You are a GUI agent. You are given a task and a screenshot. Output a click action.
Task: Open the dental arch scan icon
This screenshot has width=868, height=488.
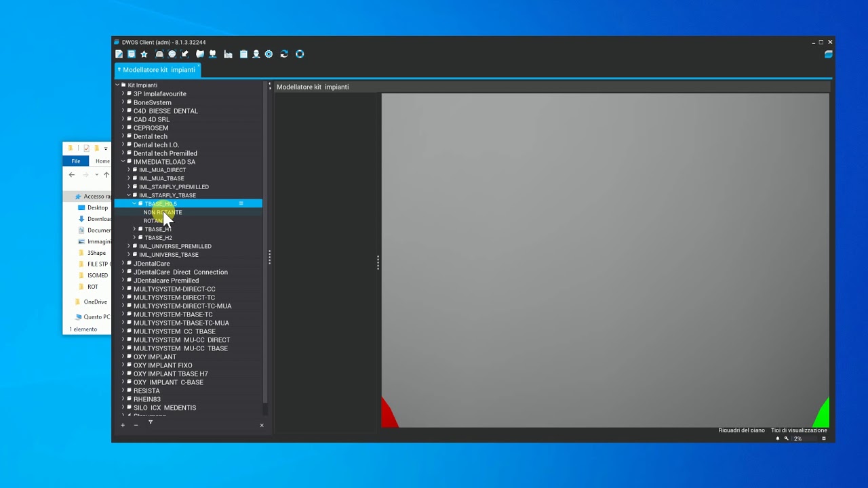coord(159,54)
